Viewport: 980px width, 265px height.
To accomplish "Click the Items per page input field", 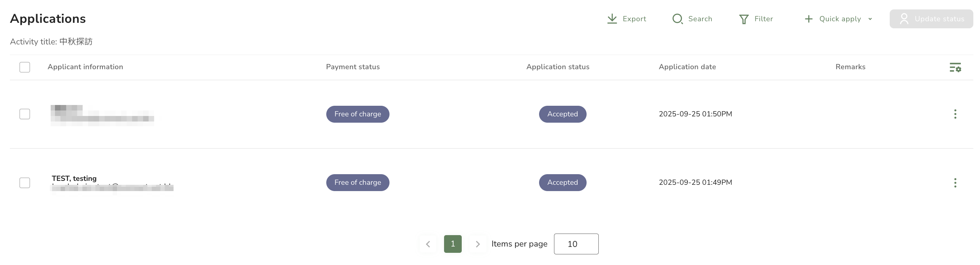I will click(x=576, y=244).
